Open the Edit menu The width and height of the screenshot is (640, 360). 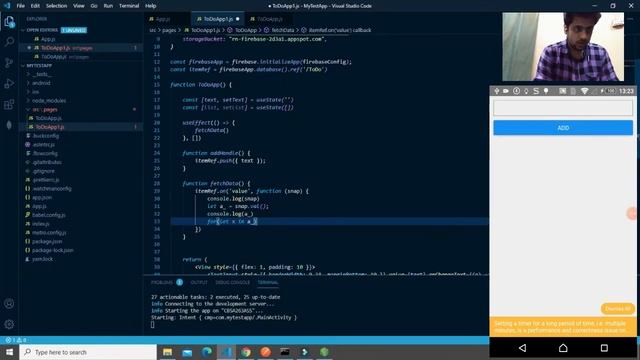(x=35, y=6)
